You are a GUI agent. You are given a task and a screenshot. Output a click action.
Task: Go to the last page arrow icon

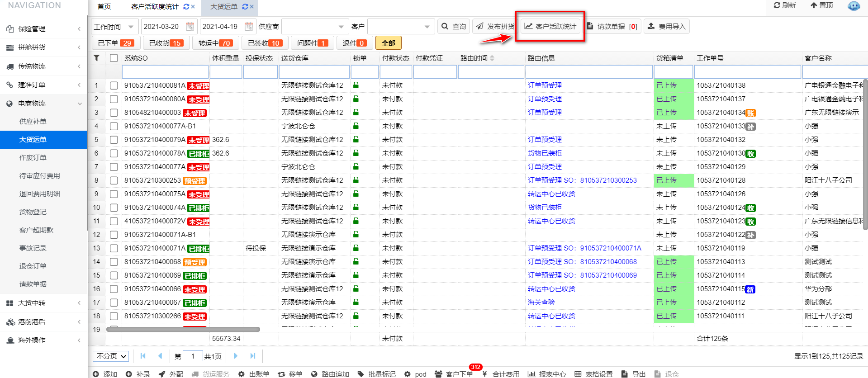(253, 356)
